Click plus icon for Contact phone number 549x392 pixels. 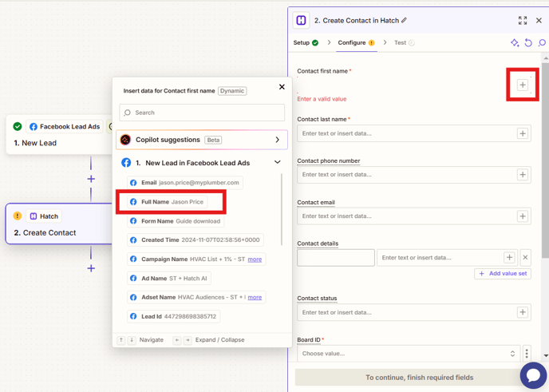523,175
